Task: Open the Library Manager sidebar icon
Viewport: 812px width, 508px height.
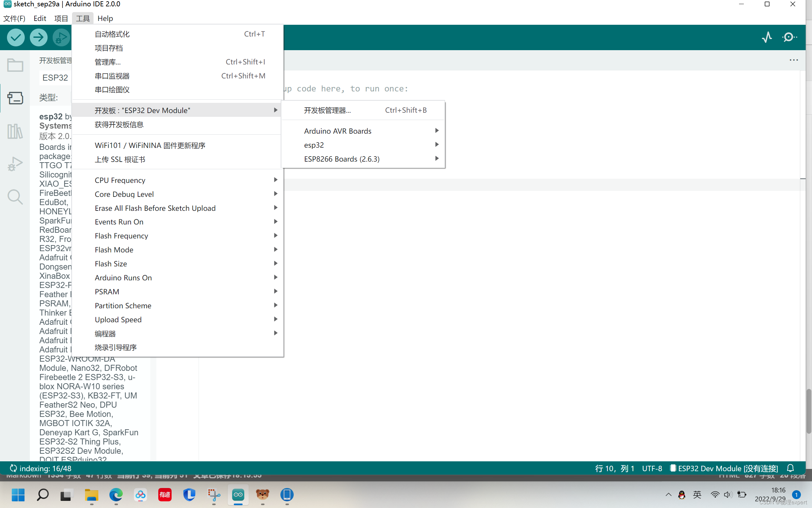Action: [15, 131]
